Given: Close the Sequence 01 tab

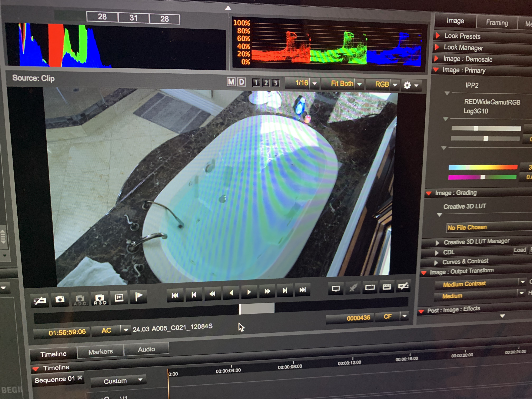Looking at the screenshot, I should coord(80,378).
